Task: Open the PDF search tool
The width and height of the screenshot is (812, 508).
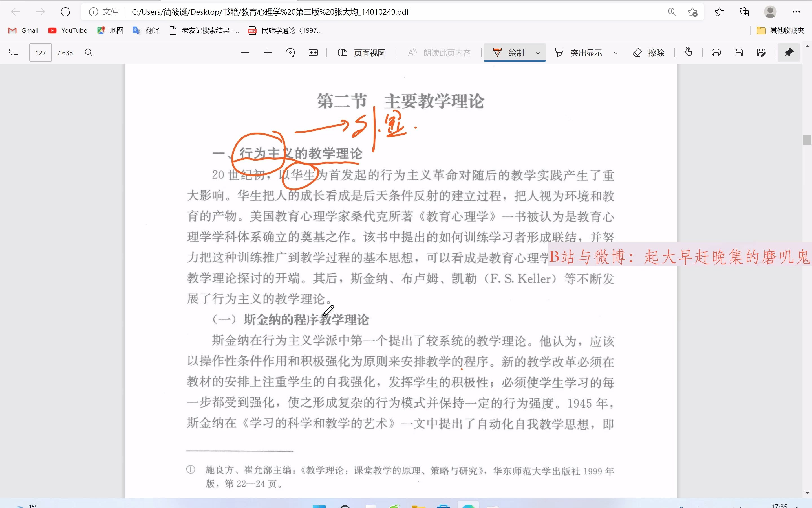Action: (x=89, y=52)
